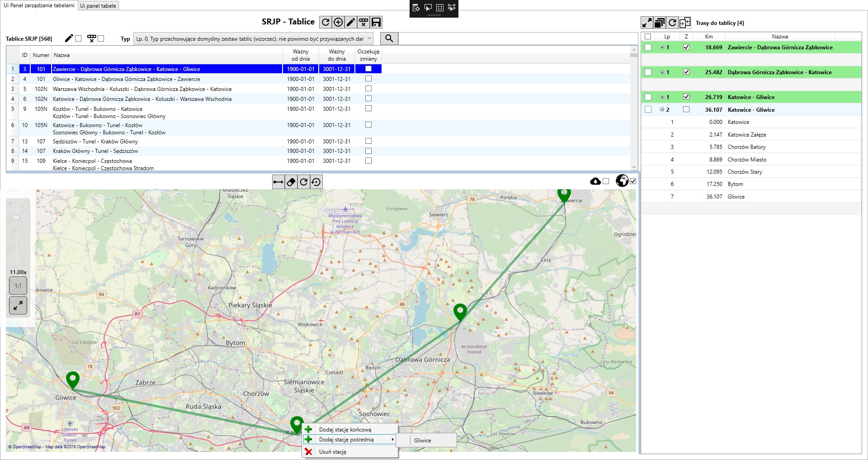Open the Typ dropdown list
868x460 pixels.
(x=369, y=38)
